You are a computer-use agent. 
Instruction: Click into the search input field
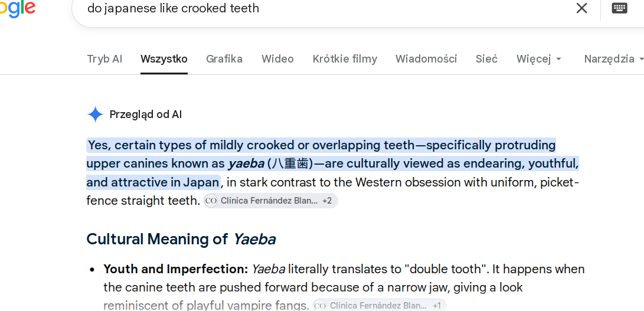(x=321, y=8)
